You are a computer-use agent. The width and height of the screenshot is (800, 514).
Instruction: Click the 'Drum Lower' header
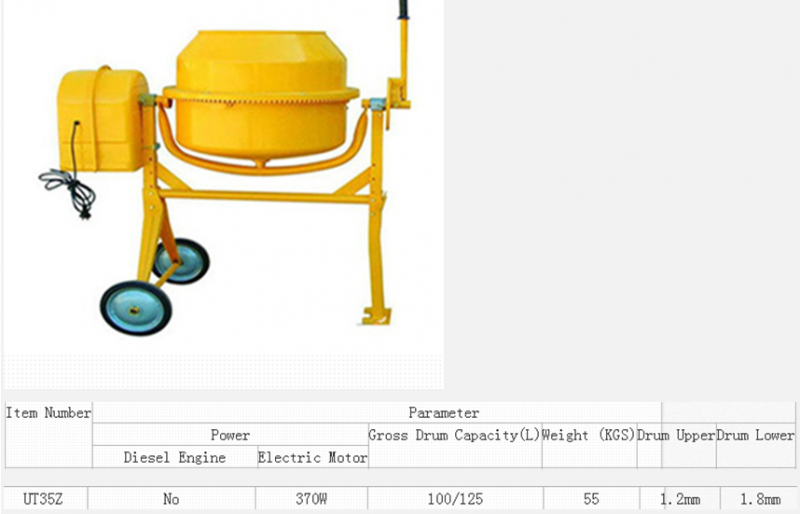pos(756,446)
